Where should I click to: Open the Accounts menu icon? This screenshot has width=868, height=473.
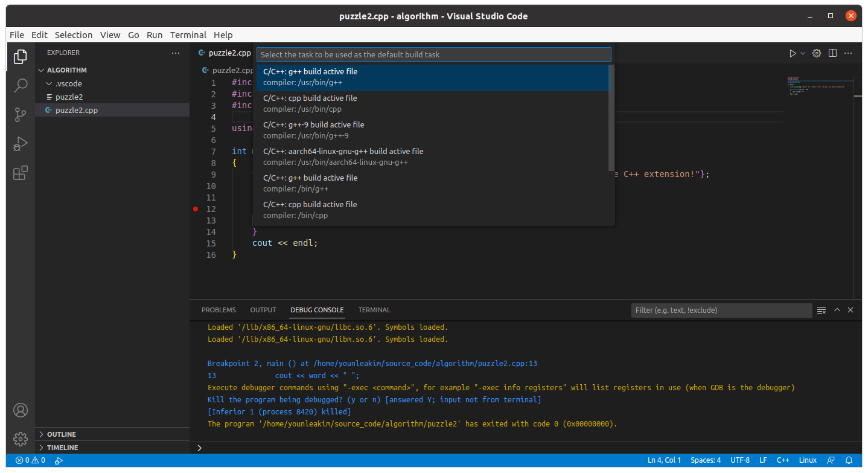(21, 410)
